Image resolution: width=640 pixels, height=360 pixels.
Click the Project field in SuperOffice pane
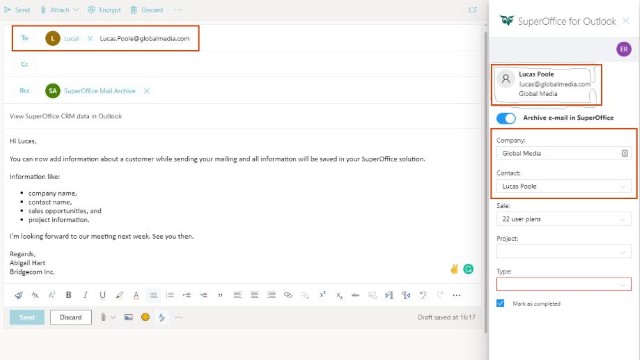[x=564, y=252]
